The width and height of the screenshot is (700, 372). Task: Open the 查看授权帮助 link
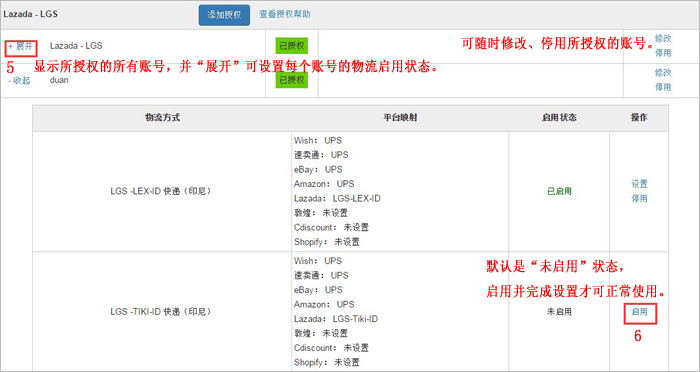(285, 14)
